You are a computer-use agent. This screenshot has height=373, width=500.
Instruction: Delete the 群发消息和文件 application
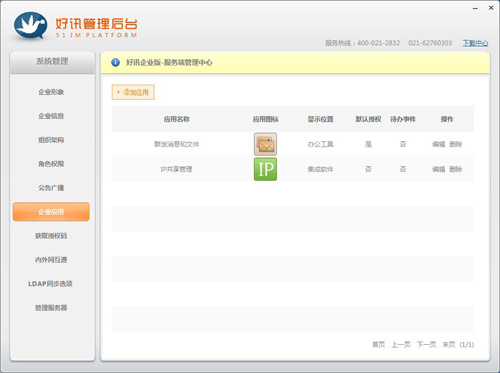point(456,144)
